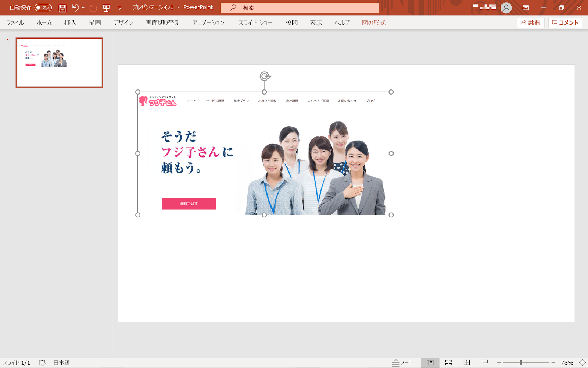The width and height of the screenshot is (588, 368).
Task: Open the ヘルプ tab
Action: 342,23
